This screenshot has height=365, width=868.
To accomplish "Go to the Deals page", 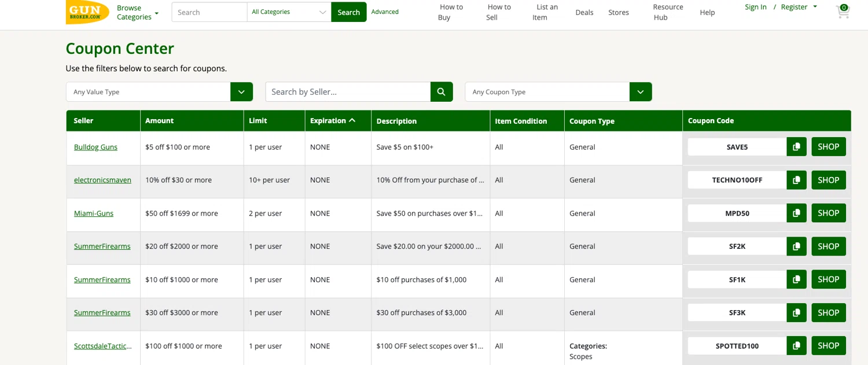I will pyautogui.click(x=584, y=12).
